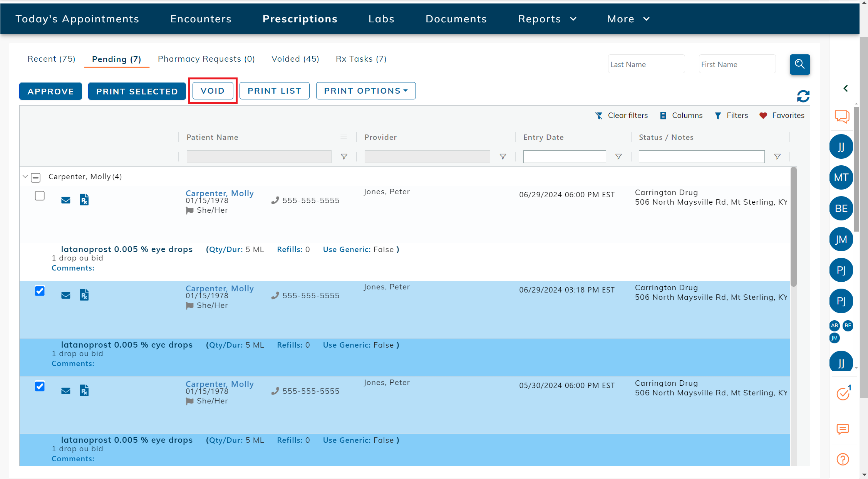The width and height of the screenshot is (868, 479).
Task: Collapse the Carpenter, Molly group
Action: pyautogui.click(x=25, y=177)
